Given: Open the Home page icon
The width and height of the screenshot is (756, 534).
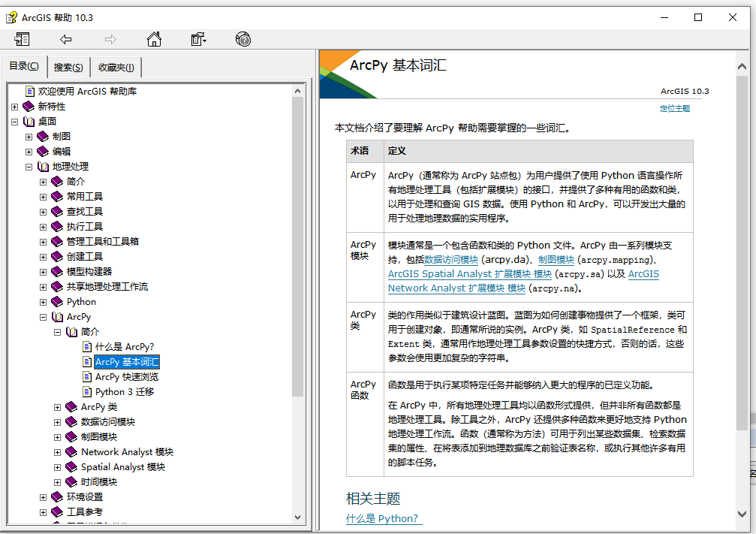Looking at the screenshot, I should click(155, 39).
